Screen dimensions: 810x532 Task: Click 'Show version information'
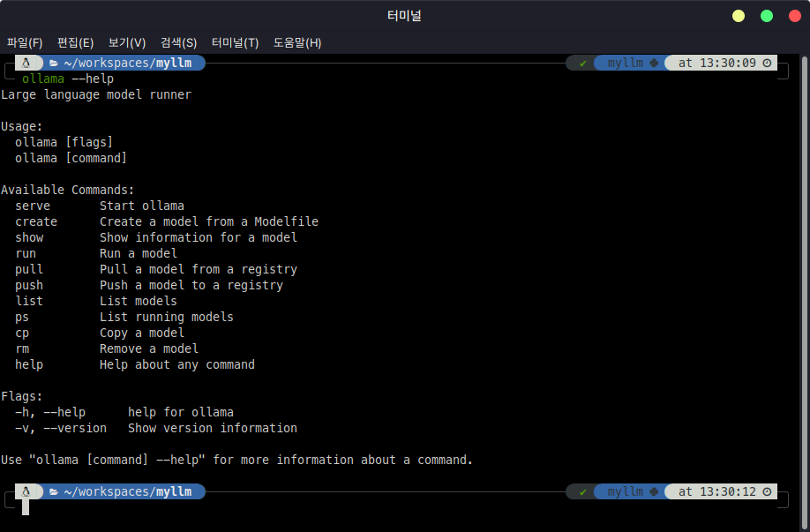(x=213, y=429)
